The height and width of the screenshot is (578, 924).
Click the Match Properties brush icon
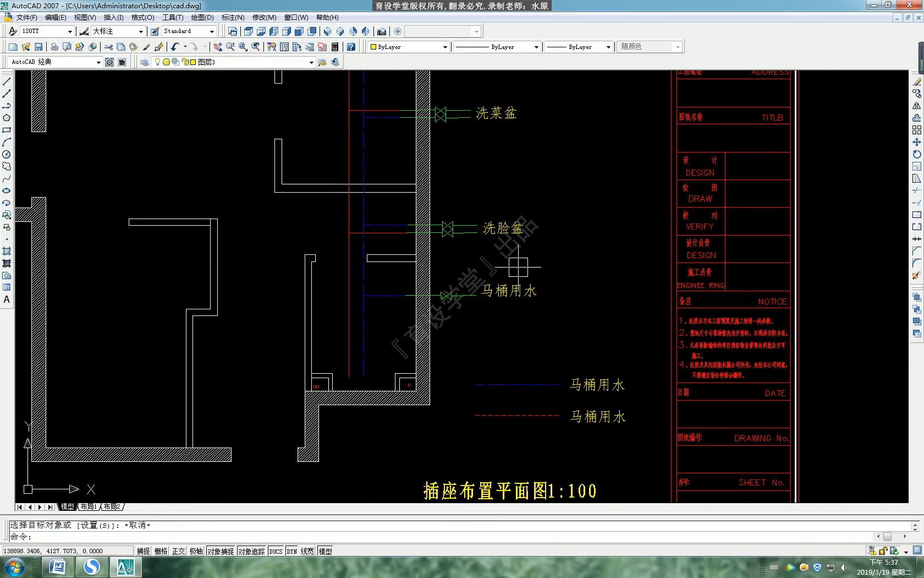146,47
